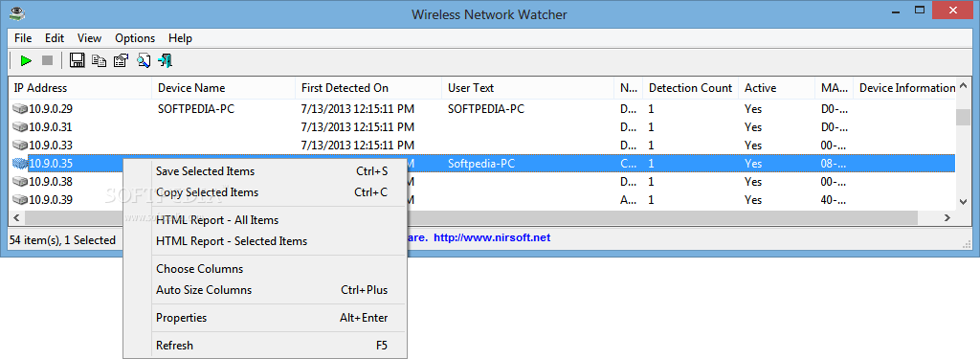Open the Options menu
The image size is (980, 359).
tap(135, 38)
